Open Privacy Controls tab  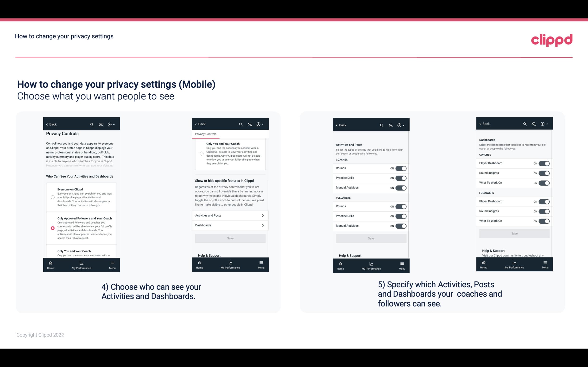tap(206, 134)
